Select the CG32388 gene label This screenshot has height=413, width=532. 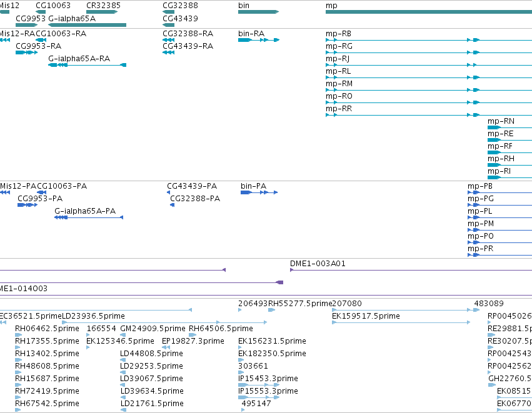[x=180, y=6]
